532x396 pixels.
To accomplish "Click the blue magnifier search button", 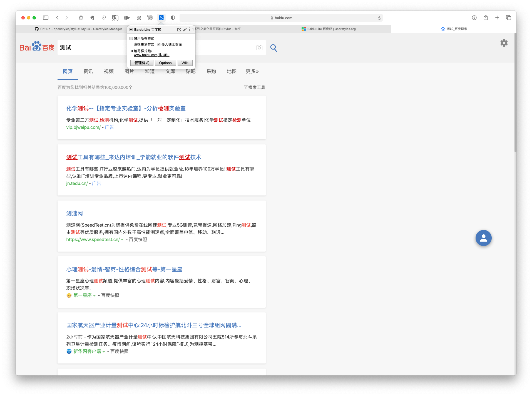I will (x=274, y=48).
